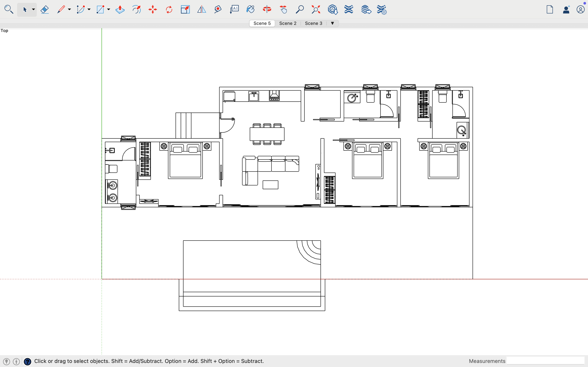Pick the Tape Measure tool
The height and width of the screenshot is (367, 588).
(x=217, y=9)
